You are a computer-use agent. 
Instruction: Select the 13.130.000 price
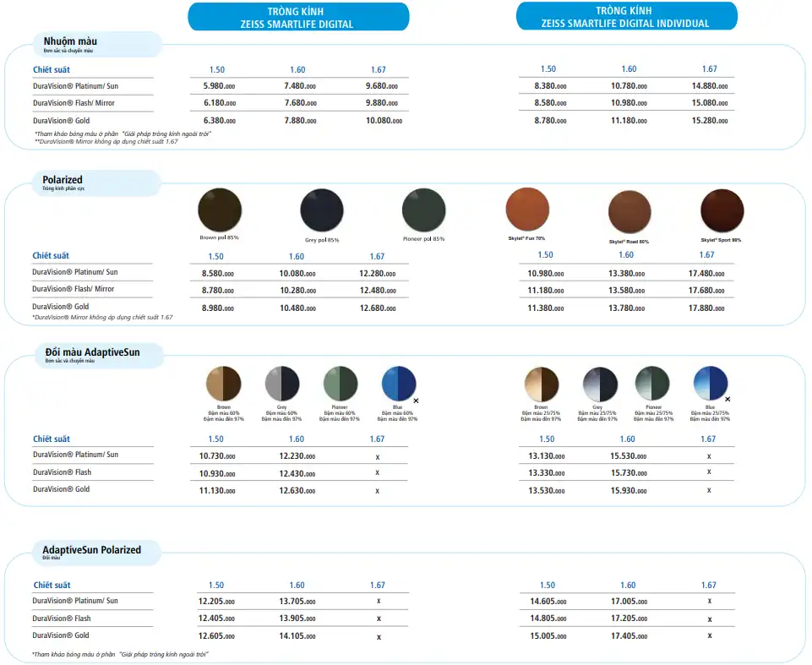[x=547, y=456]
